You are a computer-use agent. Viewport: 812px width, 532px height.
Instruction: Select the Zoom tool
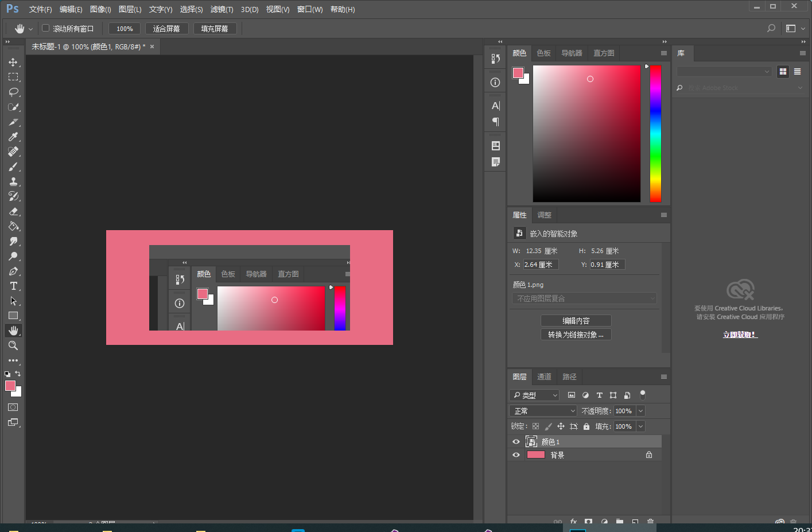[13, 345]
